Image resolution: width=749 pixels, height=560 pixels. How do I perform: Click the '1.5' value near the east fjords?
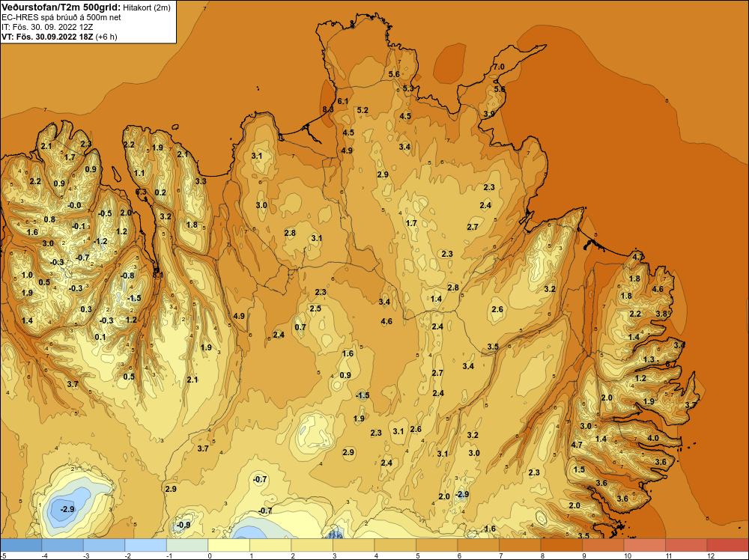[579, 469]
